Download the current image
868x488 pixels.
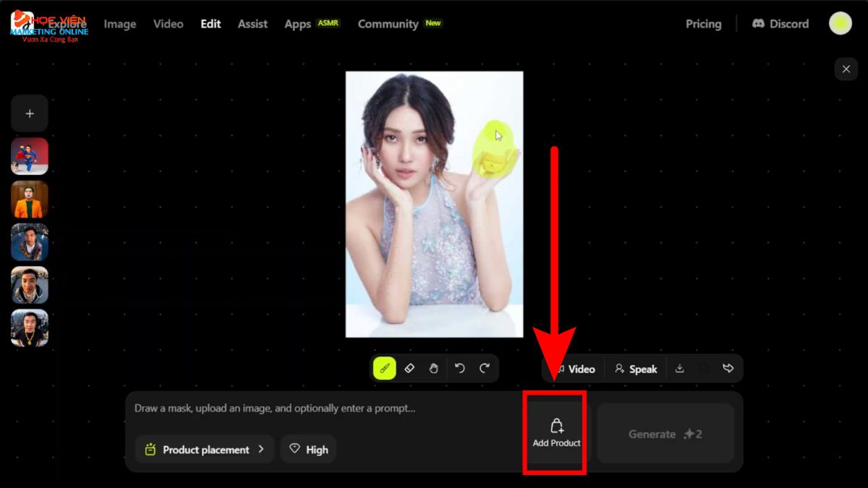tap(679, 368)
